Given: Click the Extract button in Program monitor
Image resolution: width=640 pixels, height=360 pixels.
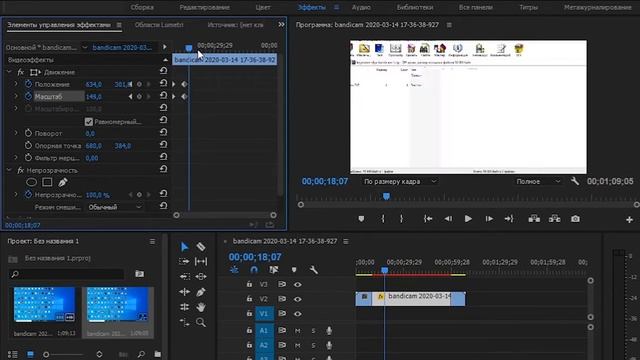Looking at the screenshot, I should pos(554,219).
